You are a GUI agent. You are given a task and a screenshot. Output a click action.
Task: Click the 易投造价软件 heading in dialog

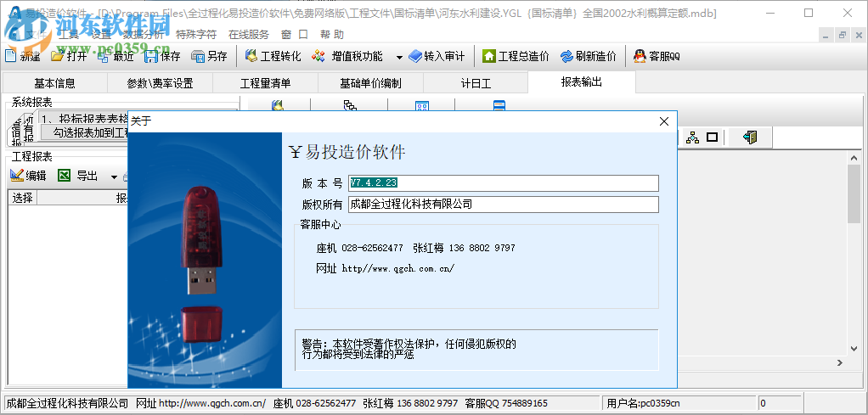tap(347, 152)
